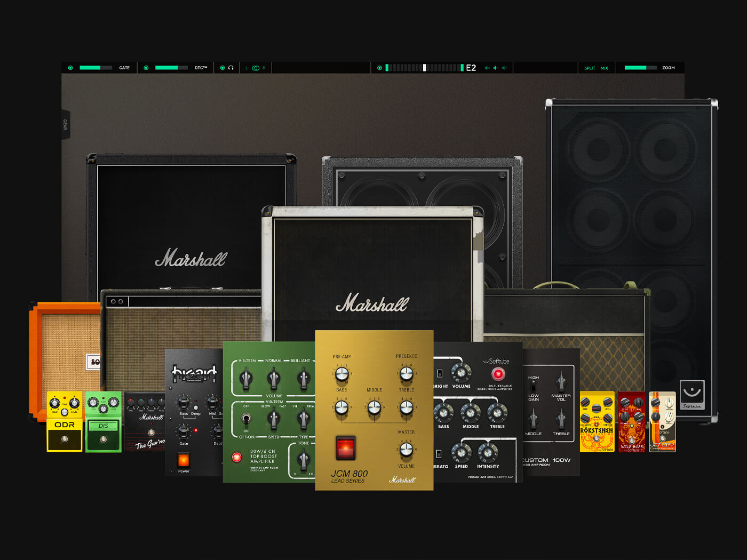Viewport: 747px width, 560px height.
Task: Click The Guv'nor pedal footswitch
Action: tap(151, 433)
